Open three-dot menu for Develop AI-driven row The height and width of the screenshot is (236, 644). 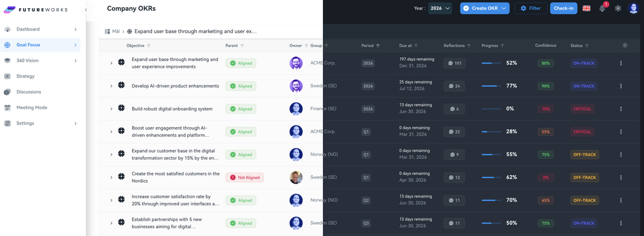(x=621, y=86)
